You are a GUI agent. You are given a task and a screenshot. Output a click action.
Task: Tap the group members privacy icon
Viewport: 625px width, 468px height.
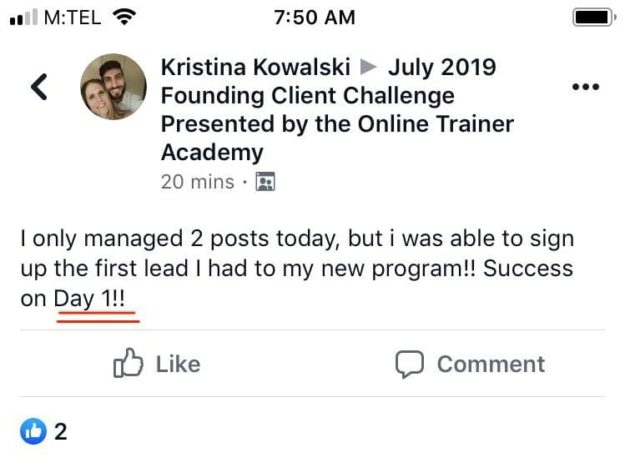[x=265, y=183]
